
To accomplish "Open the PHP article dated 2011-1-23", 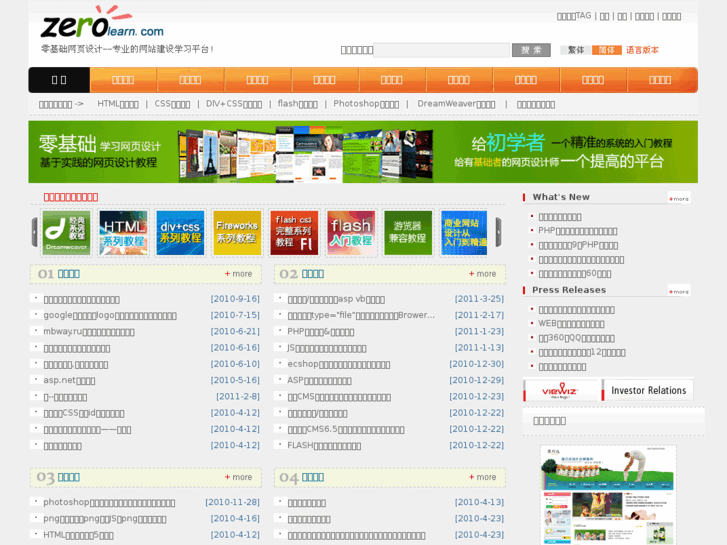I will click(x=321, y=332).
